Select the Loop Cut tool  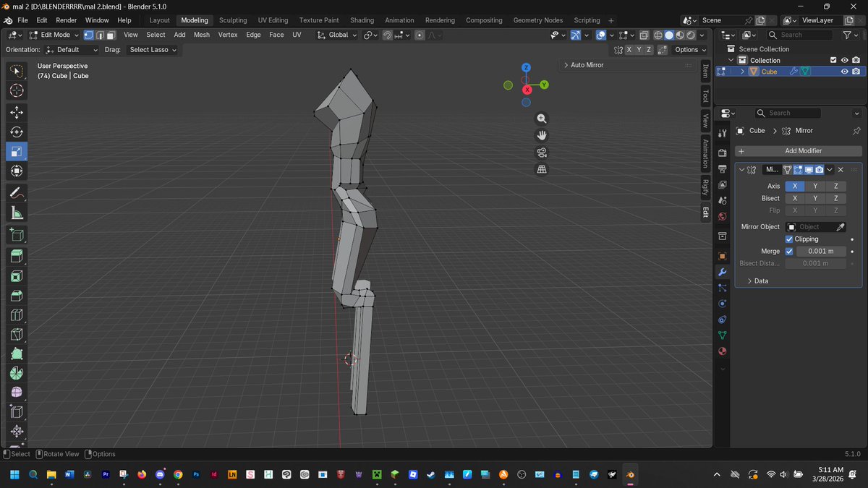[17, 315]
